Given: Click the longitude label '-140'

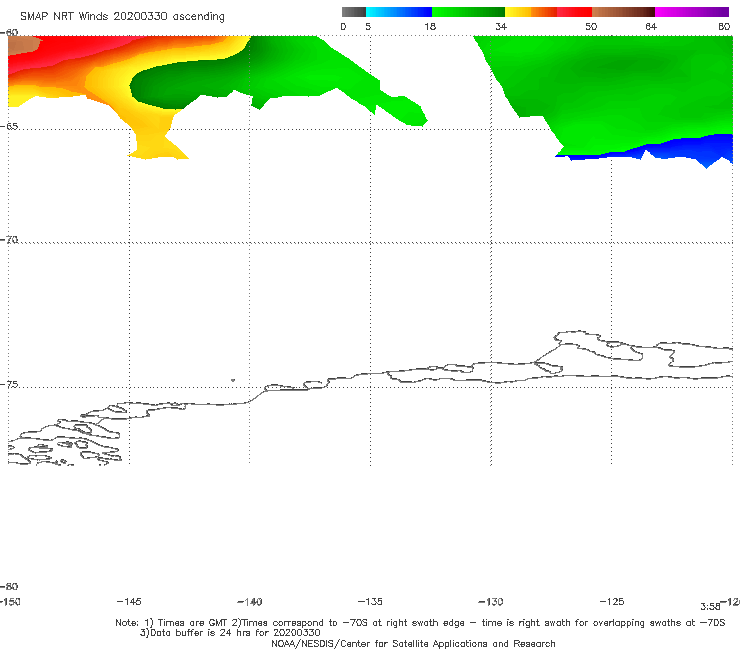Looking at the screenshot, I should (250, 602).
